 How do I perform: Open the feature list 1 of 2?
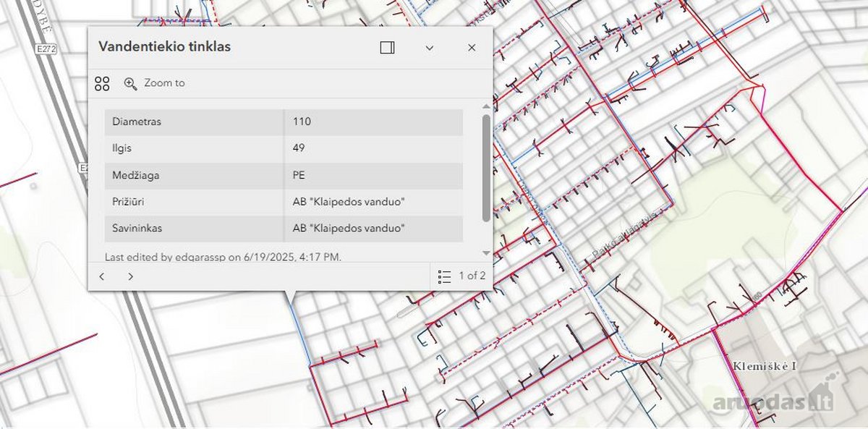point(462,276)
